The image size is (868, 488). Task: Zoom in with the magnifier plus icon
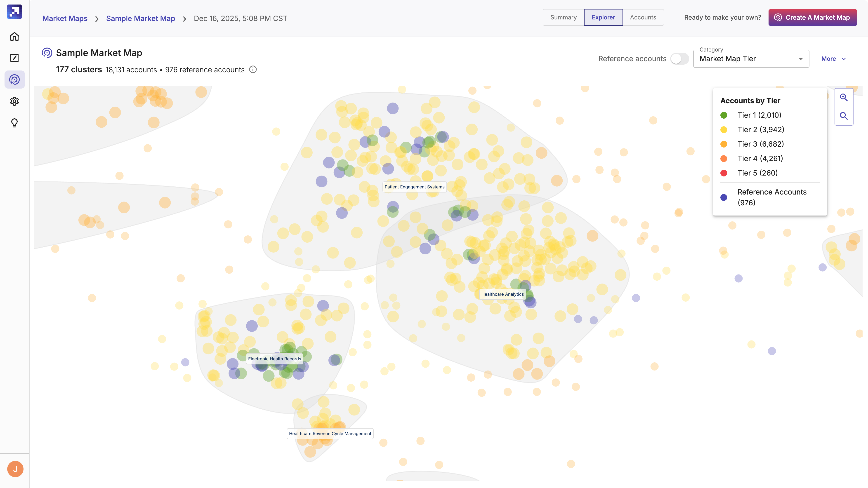844,97
